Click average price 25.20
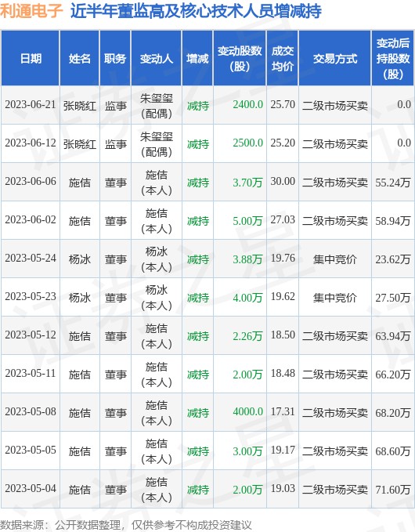The image size is (415, 532). pyautogui.click(x=283, y=143)
